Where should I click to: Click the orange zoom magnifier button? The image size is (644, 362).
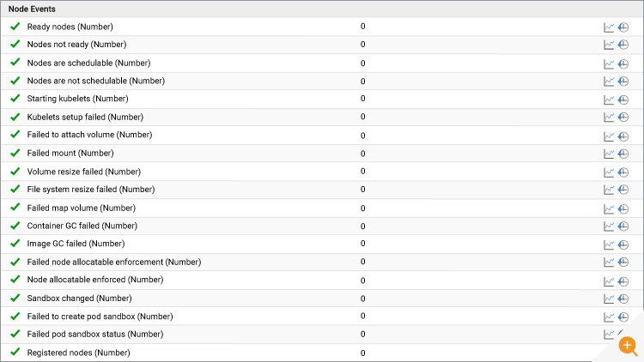point(628,346)
